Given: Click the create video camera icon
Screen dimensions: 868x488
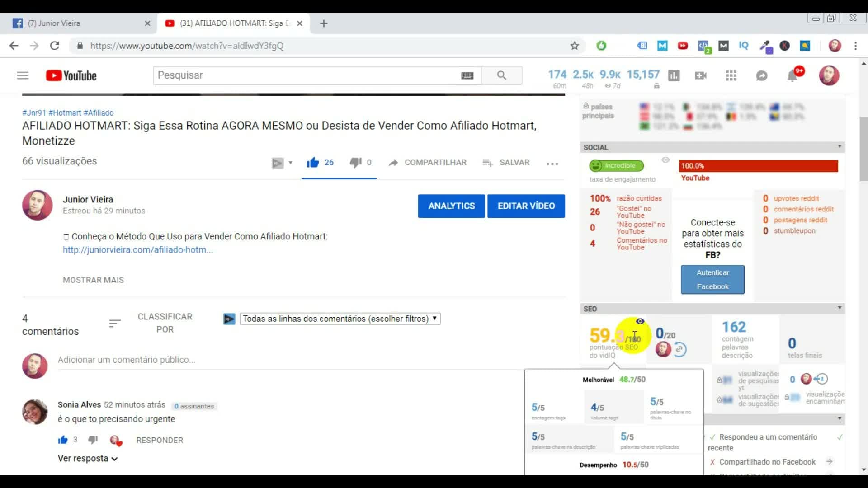Looking at the screenshot, I should pos(701,75).
